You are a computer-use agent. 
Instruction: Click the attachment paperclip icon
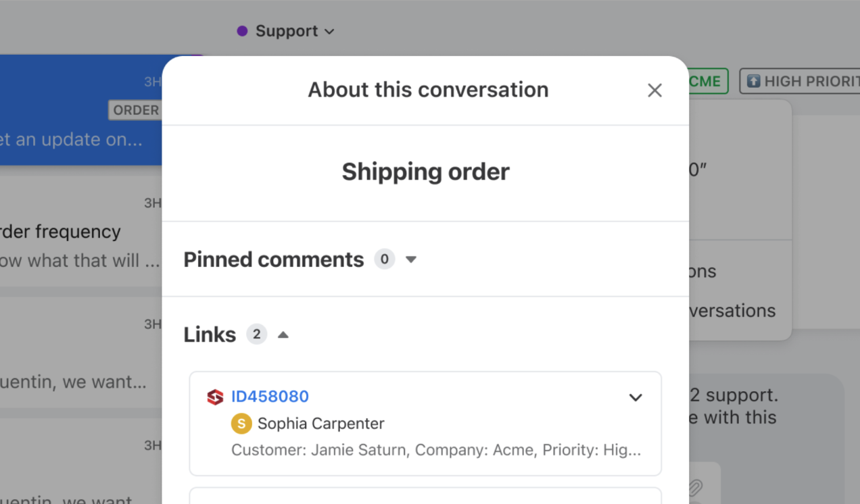696,486
